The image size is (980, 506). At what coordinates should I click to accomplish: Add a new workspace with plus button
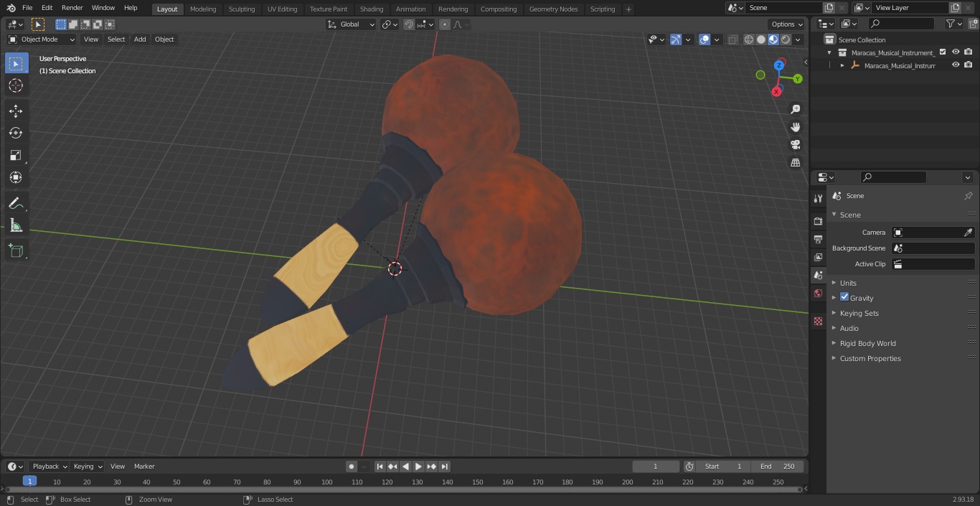(628, 9)
